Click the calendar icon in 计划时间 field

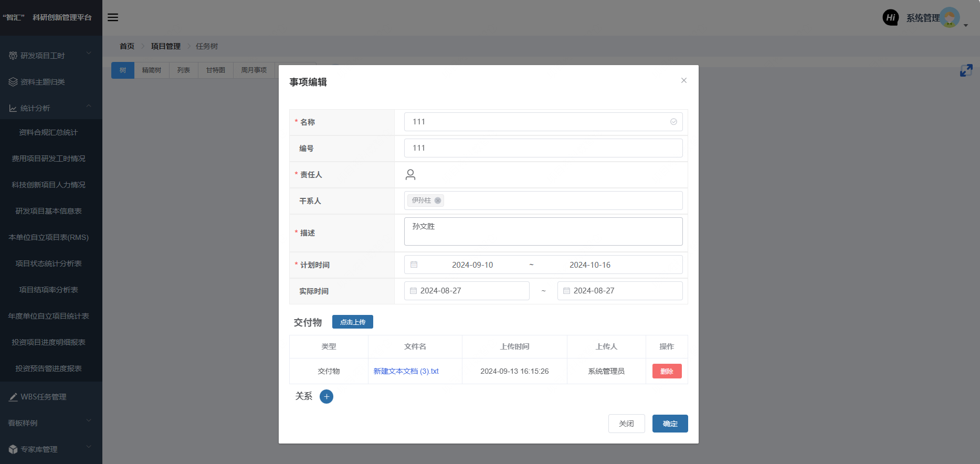pos(414,265)
